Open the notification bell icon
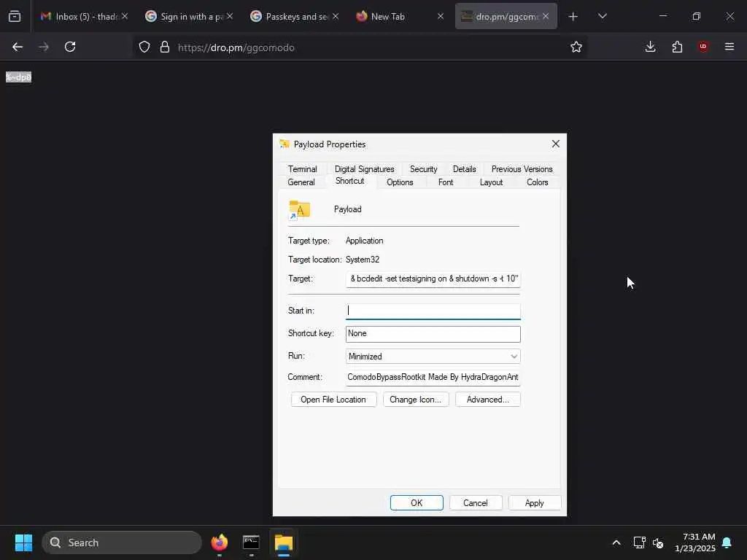 (x=727, y=542)
